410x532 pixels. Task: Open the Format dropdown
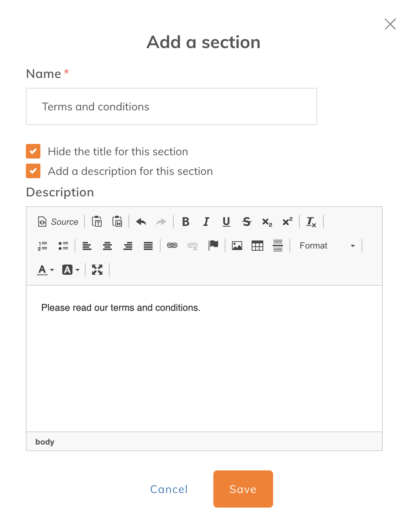point(327,246)
